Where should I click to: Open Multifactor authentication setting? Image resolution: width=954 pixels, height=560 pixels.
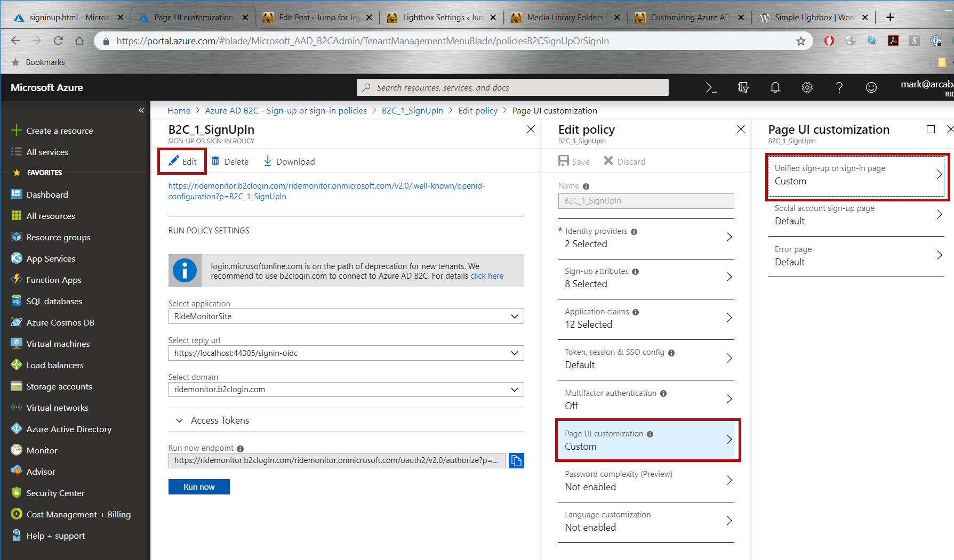[646, 400]
